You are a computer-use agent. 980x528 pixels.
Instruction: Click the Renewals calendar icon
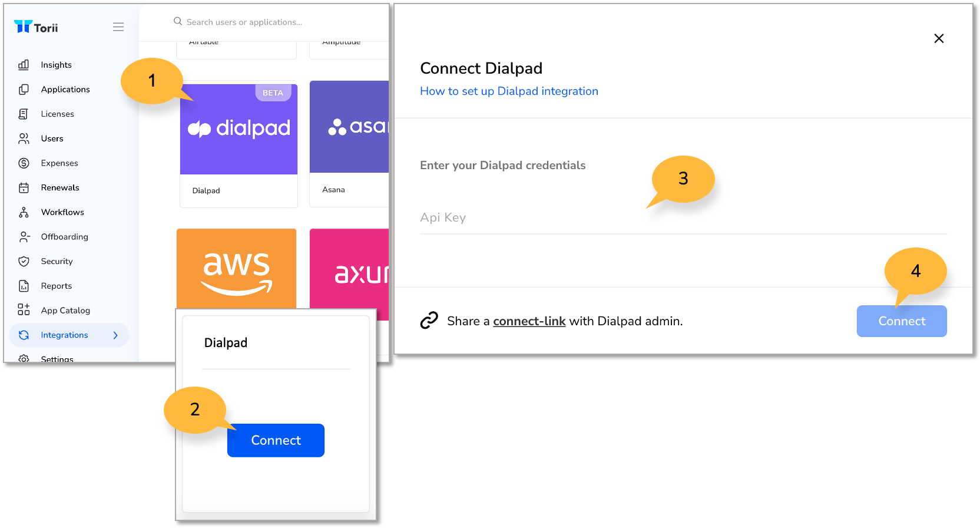click(24, 187)
